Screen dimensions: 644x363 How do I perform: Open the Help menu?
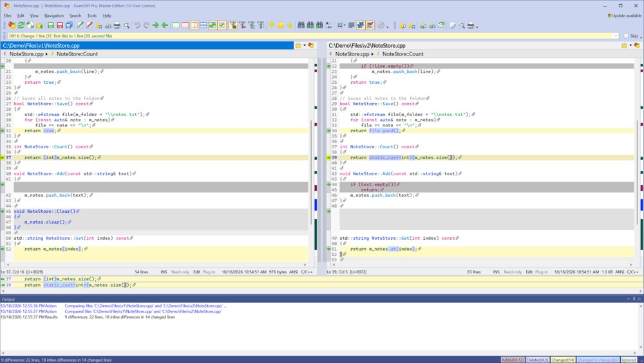[x=107, y=15]
